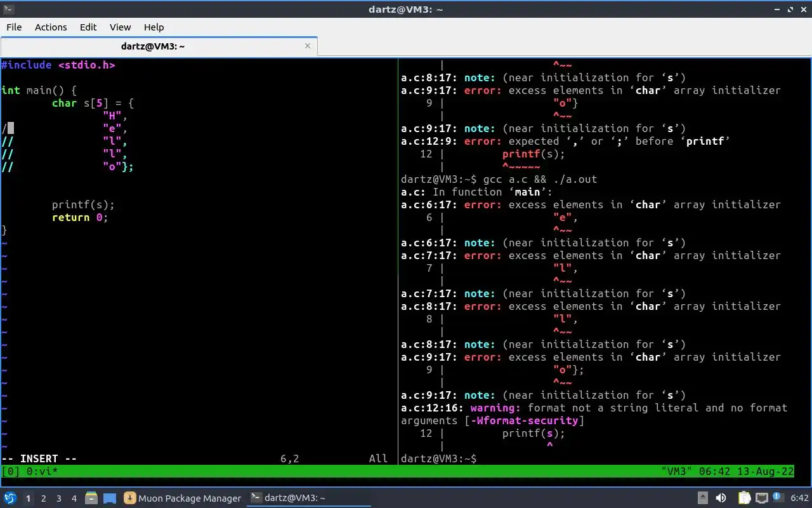
Task: Open the wired network tray icon
Action: (762, 498)
